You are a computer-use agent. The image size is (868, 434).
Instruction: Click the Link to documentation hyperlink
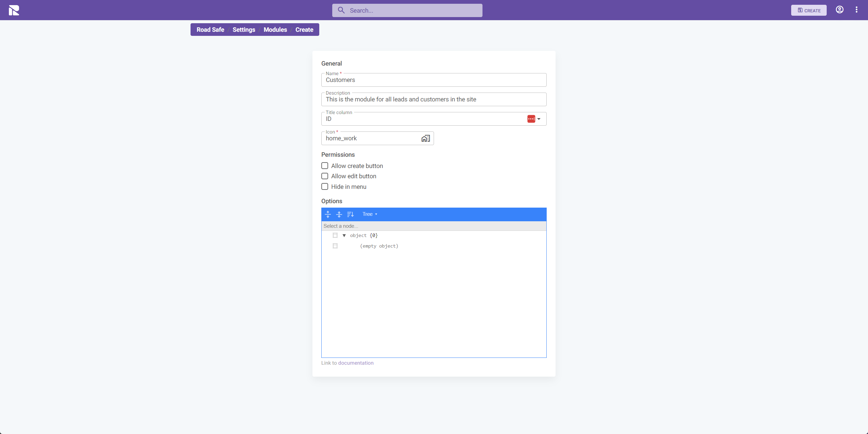tap(347, 363)
